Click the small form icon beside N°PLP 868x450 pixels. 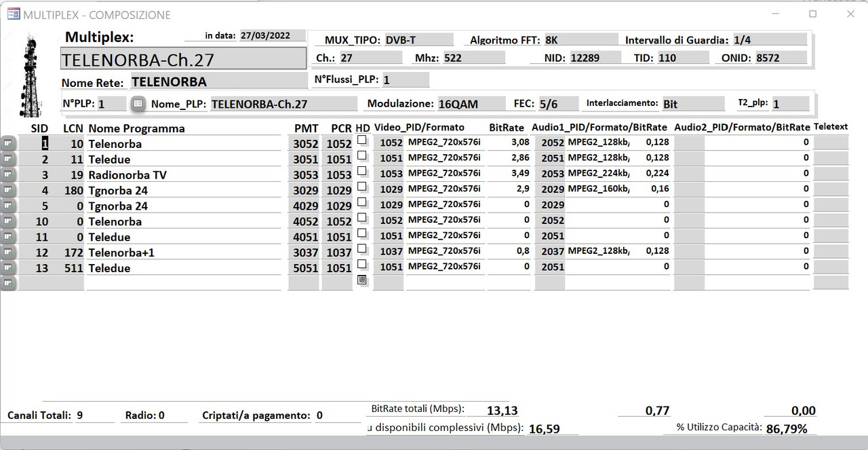[138, 104]
